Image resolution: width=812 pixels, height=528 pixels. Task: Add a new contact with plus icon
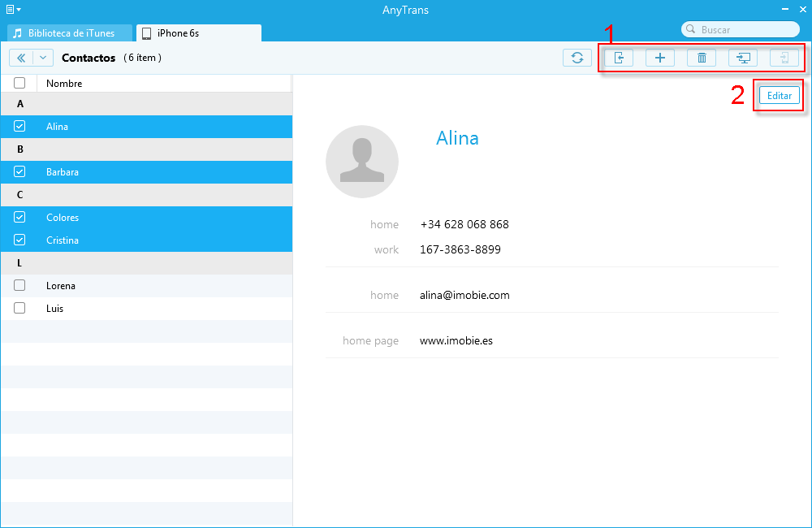[x=659, y=58]
